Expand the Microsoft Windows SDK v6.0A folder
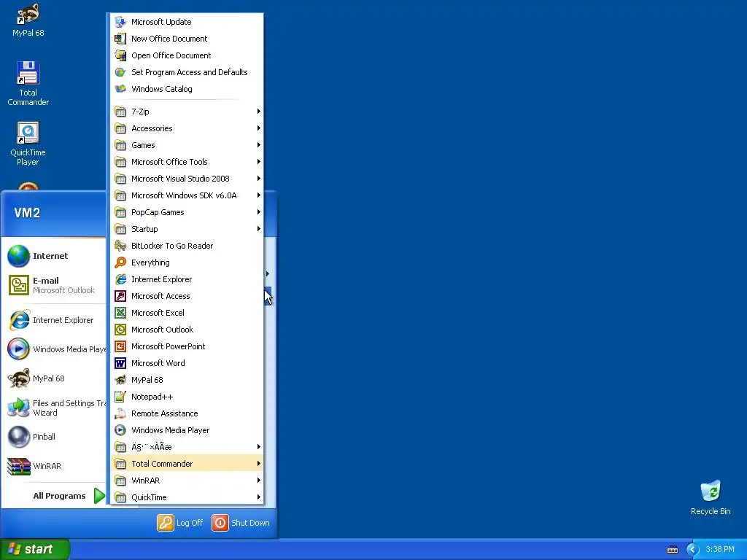Viewport: 747px width, 560px height. coord(187,195)
